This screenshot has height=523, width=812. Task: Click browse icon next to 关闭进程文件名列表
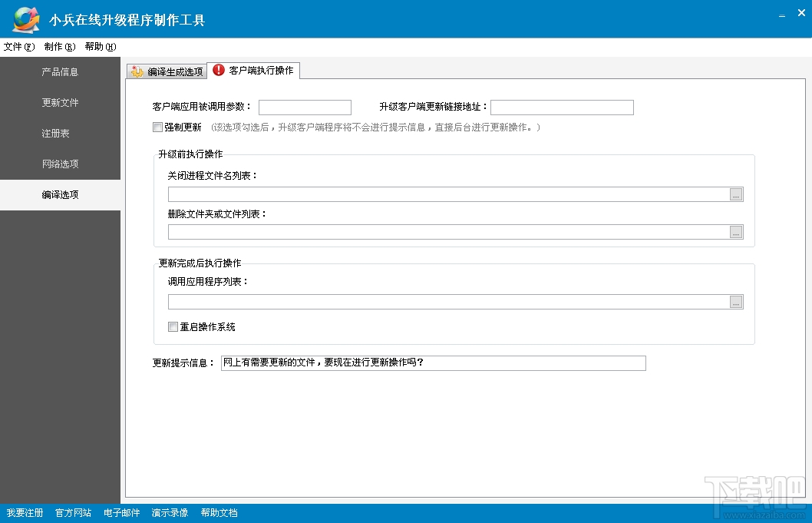point(736,194)
